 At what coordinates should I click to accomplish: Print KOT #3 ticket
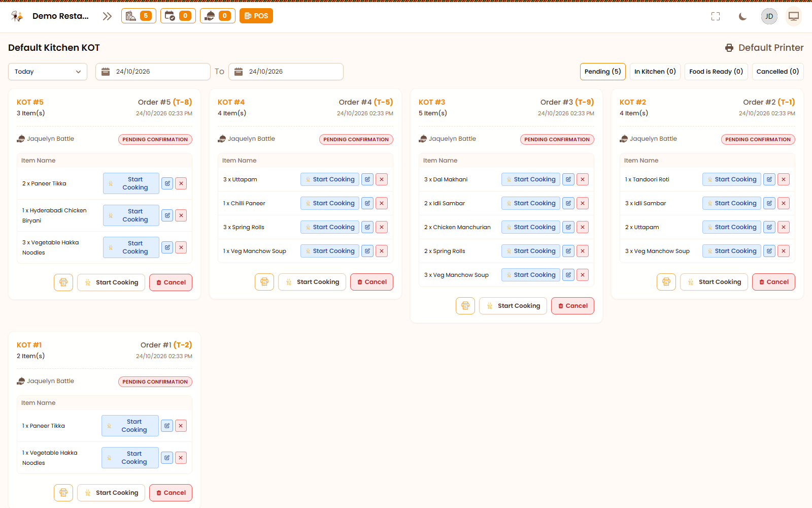pyautogui.click(x=465, y=306)
